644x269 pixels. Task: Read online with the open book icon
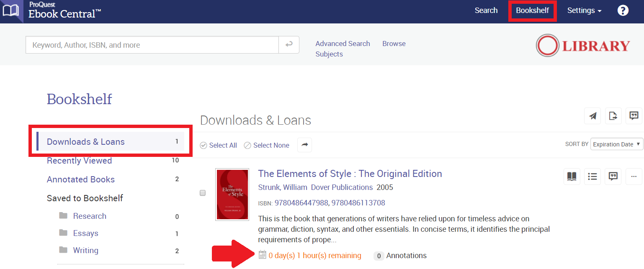click(572, 176)
